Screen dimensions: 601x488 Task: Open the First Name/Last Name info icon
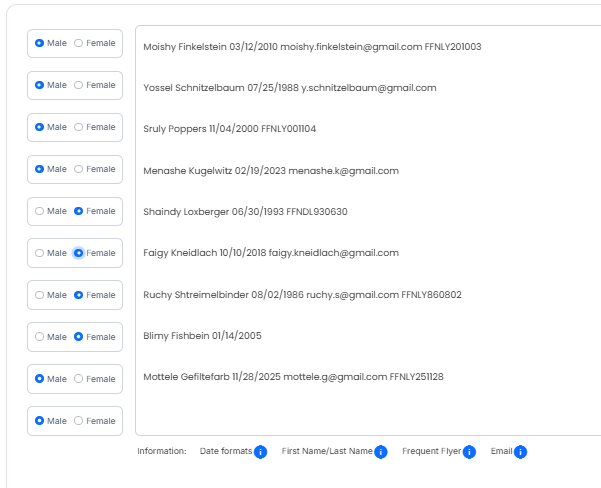[x=381, y=452]
